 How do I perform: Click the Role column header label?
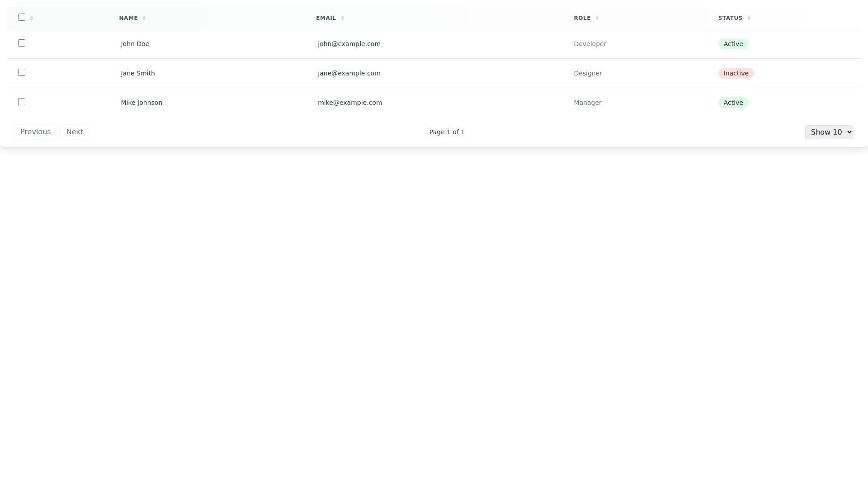point(582,18)
